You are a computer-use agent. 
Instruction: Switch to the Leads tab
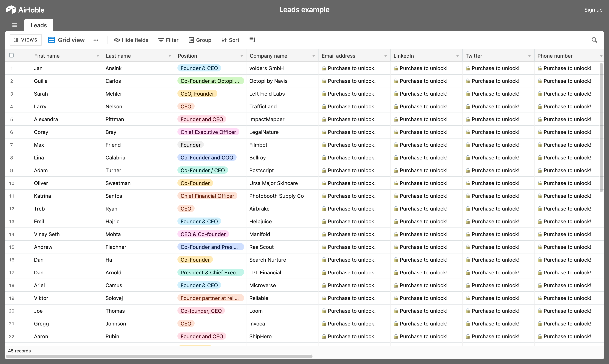39,25
